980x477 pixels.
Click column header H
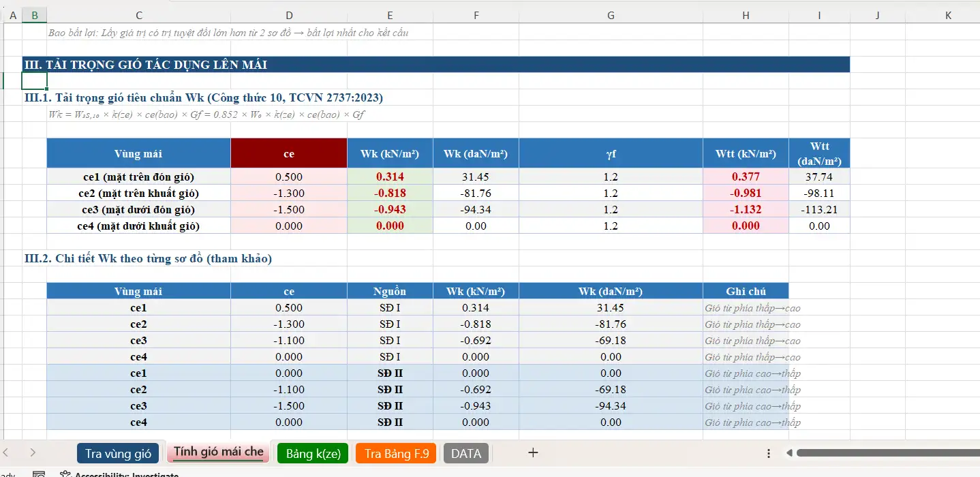(x=745, y=14)
